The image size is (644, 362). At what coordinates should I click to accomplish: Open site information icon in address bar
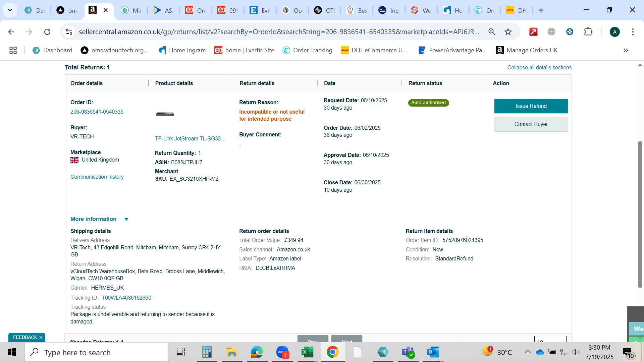[69, 32]
